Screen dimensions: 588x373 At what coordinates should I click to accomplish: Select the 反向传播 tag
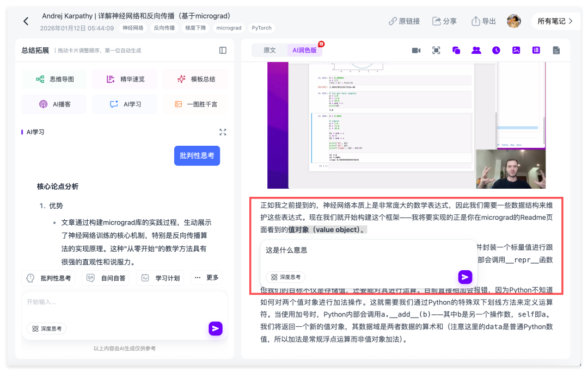(164, 28)
